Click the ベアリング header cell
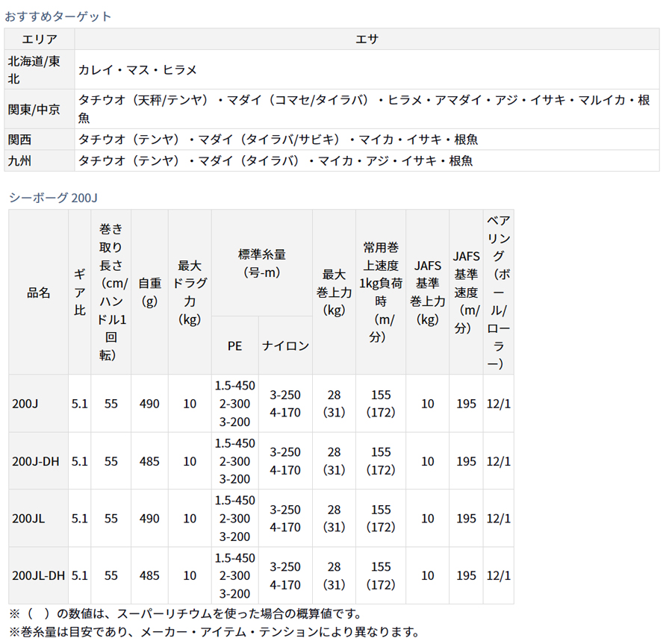672x641 pixels. 499,293
